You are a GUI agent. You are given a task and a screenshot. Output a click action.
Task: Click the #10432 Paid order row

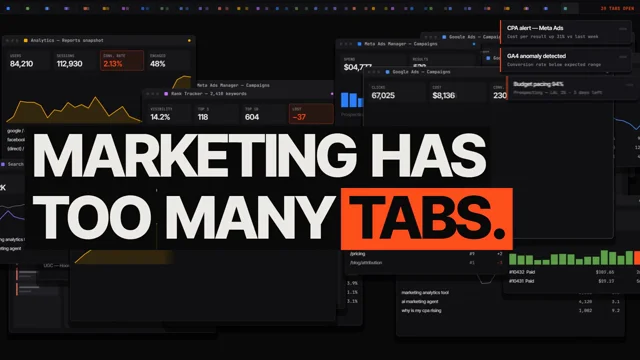click(574, 272)
